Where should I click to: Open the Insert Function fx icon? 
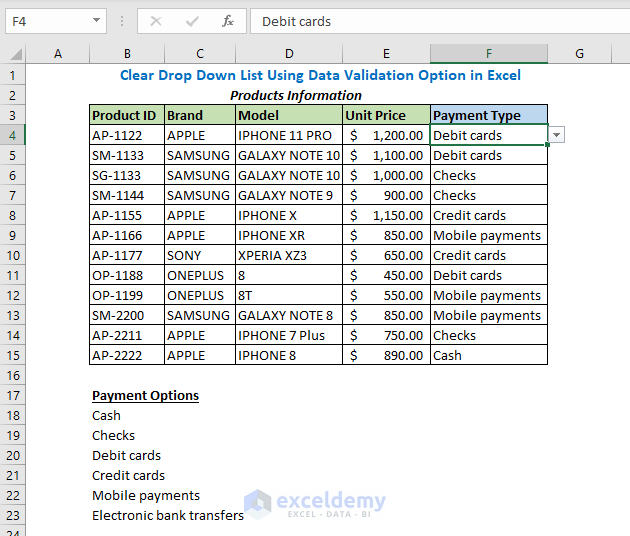click(x=228, y=21)
